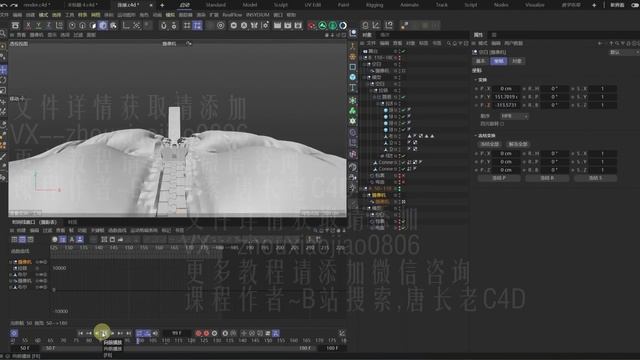
Task: Select the 基本 attribute tab
Action: (481, 61)
